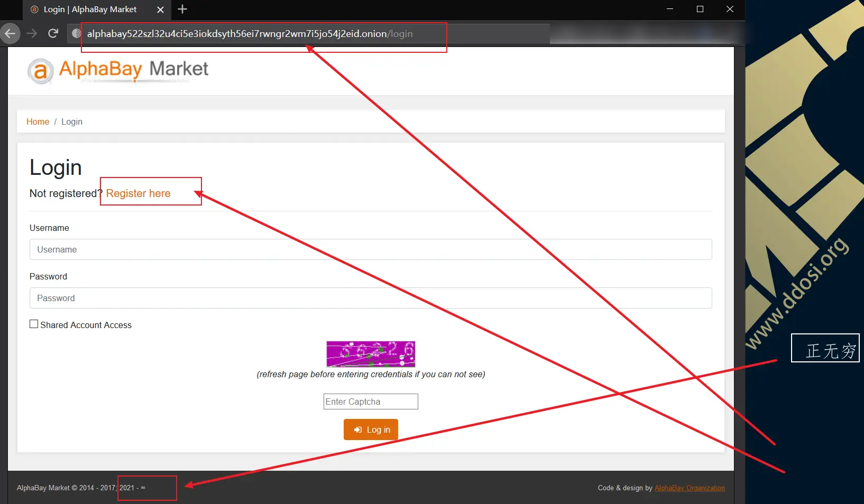Open a new browser tab
Screen dimensions: 864x504
point(182,9)
